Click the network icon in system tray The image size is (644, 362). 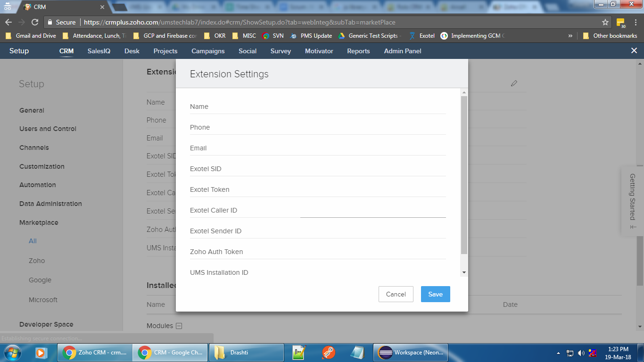pos(570,353)
